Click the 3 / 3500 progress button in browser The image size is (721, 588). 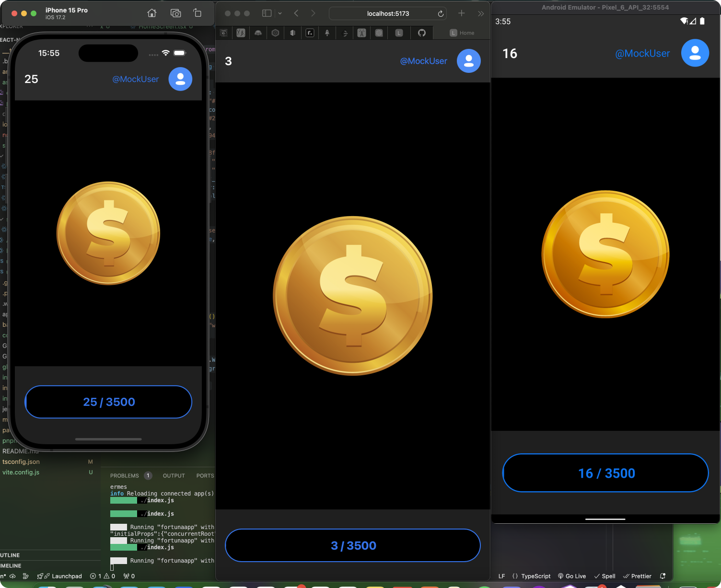[353, 545]
